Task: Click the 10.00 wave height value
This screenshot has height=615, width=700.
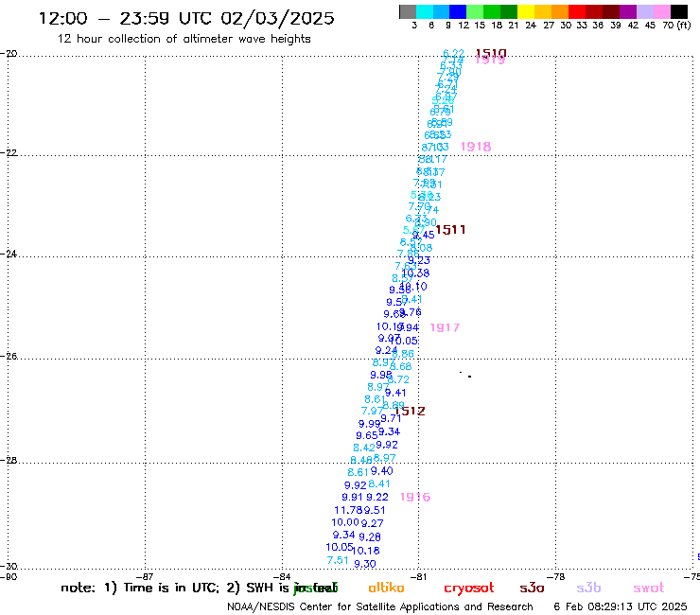Action: (345, 522)
